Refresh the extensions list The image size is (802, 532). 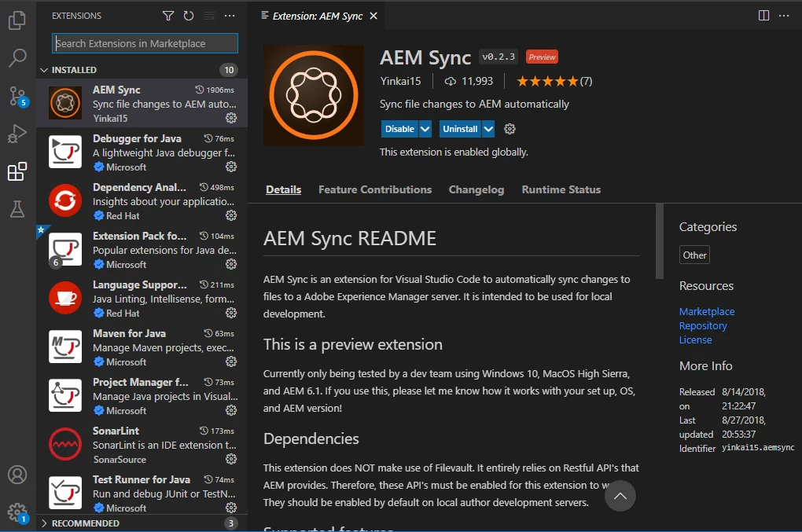189,16
